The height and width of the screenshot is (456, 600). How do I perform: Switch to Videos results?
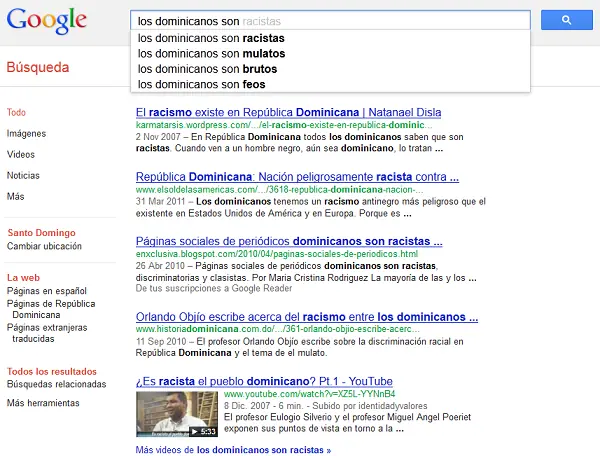[21, 155]
